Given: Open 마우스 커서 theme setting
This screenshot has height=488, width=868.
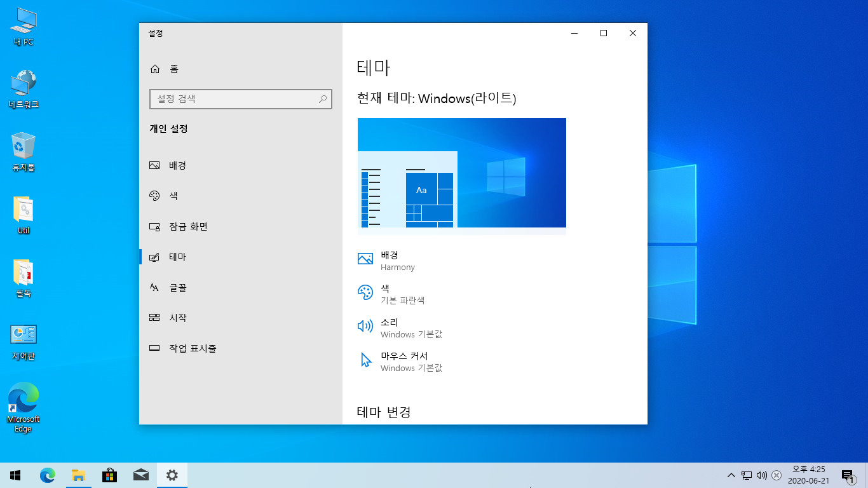Looking at the screenshot, I should pos(400,362).
